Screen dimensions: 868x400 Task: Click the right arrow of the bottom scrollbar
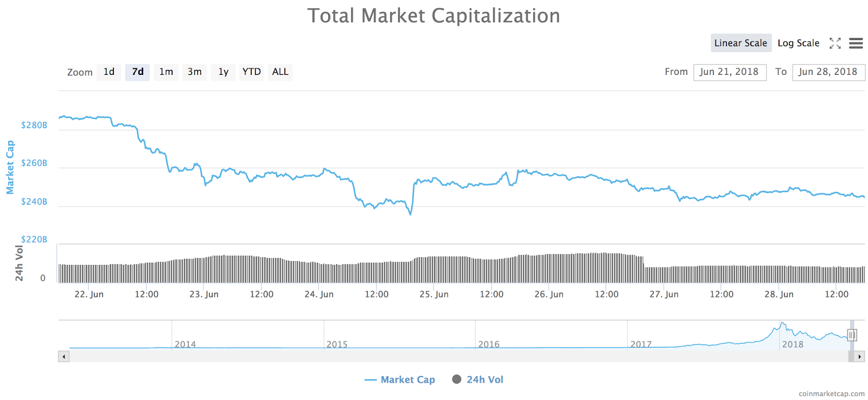860,357
